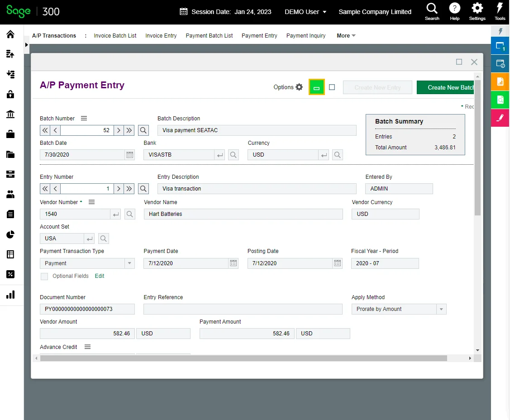Click the Batch Number finder magnifier
This screenshot has width=510, height=420.
pos(143,130)
